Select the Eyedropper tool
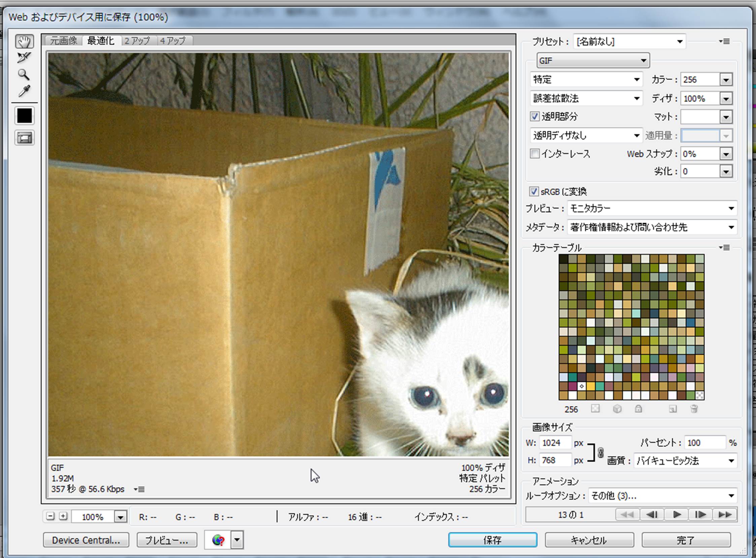The height and width of the screenshot is (558, 756). [24, 91]
